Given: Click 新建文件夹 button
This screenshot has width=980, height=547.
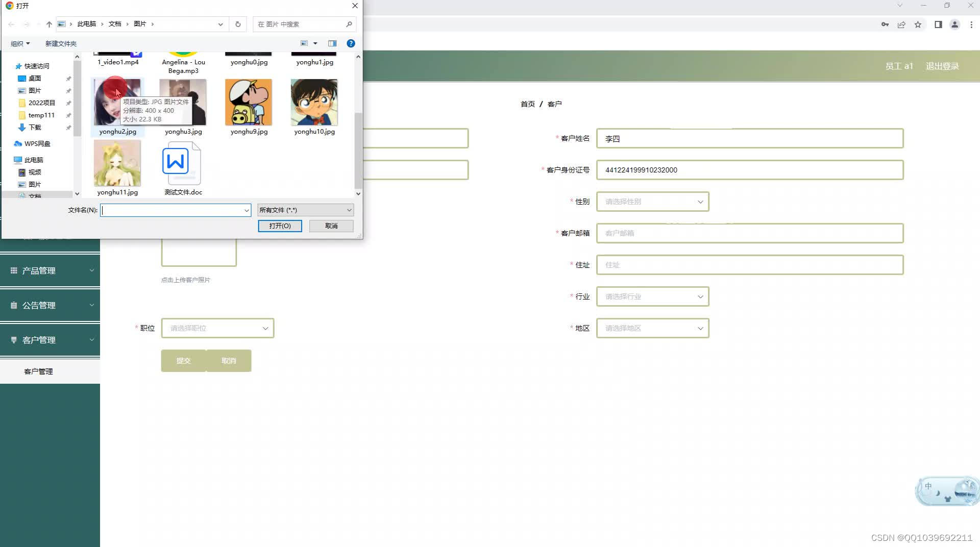Looking at the screenshot, I should 61,43.
